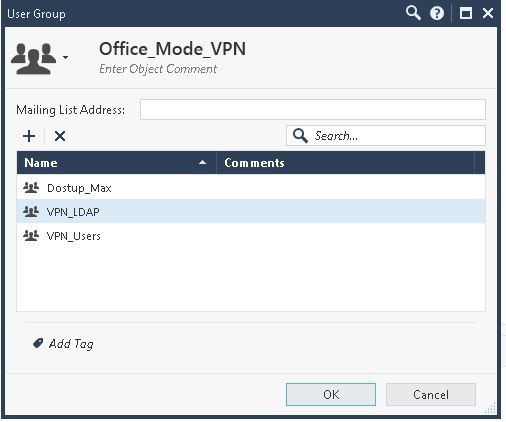The image size is (506, 422).
Task: Click the Enter Object Comment field
Action: [158, 69]
